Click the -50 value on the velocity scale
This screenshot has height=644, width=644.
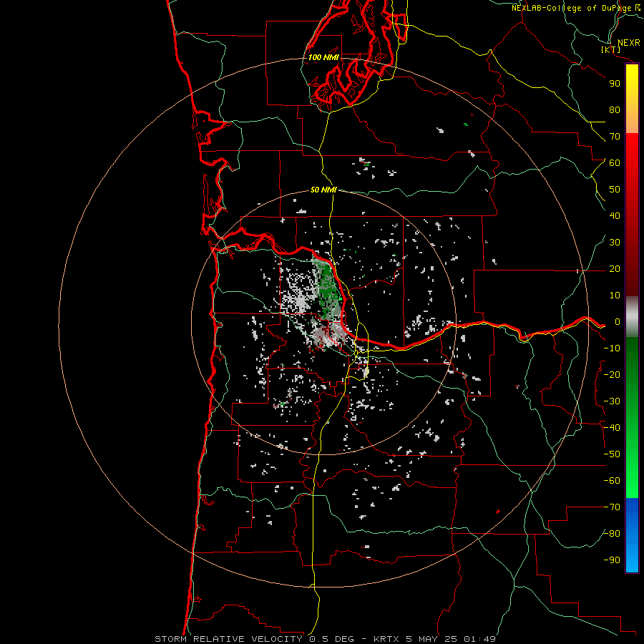click(612, 454)
